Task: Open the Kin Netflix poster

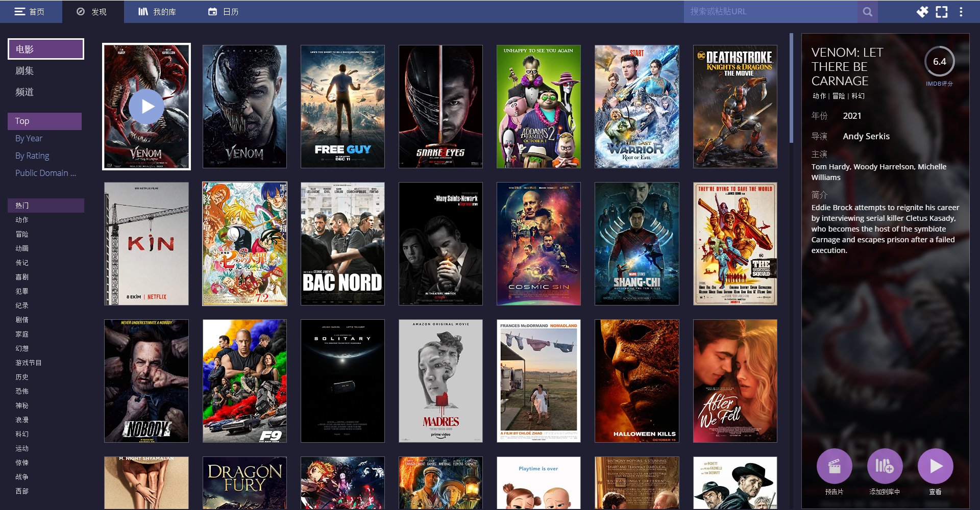Action: [x=146, y=244]
